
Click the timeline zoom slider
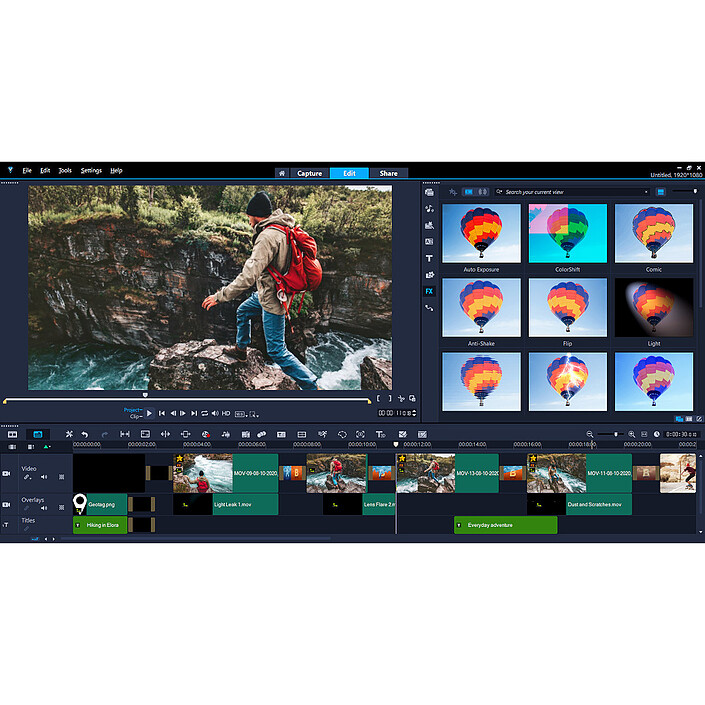[610, 434]
